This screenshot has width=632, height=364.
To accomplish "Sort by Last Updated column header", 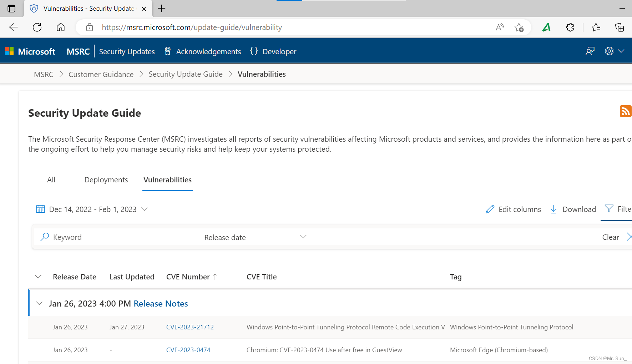I will (132, 277).
